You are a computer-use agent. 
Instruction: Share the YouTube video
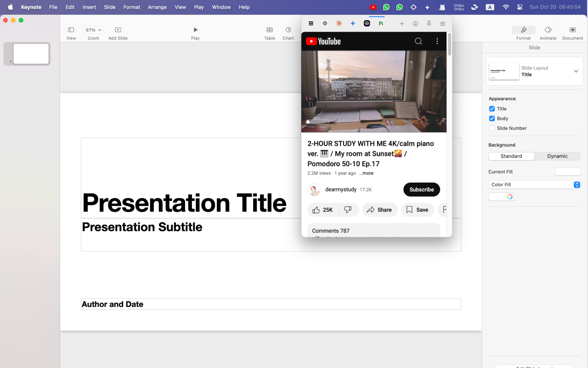380,210
